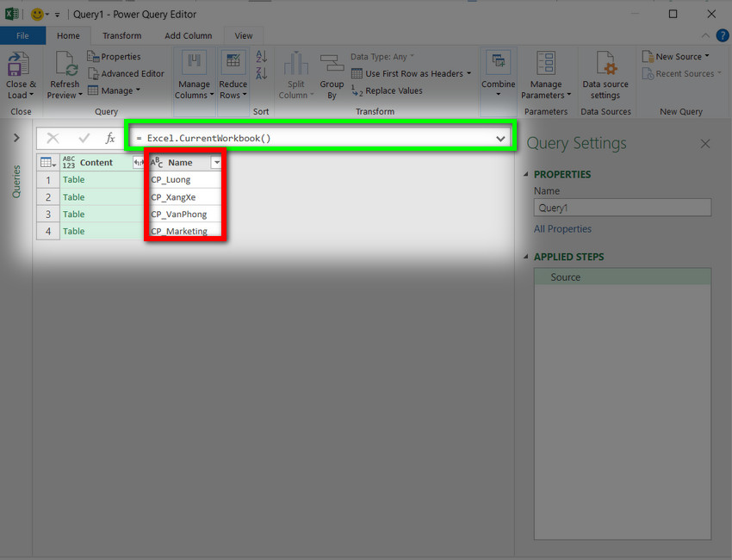The image size is (732, 560).
Task: Open Data source settings
Action: pos(605,76)
